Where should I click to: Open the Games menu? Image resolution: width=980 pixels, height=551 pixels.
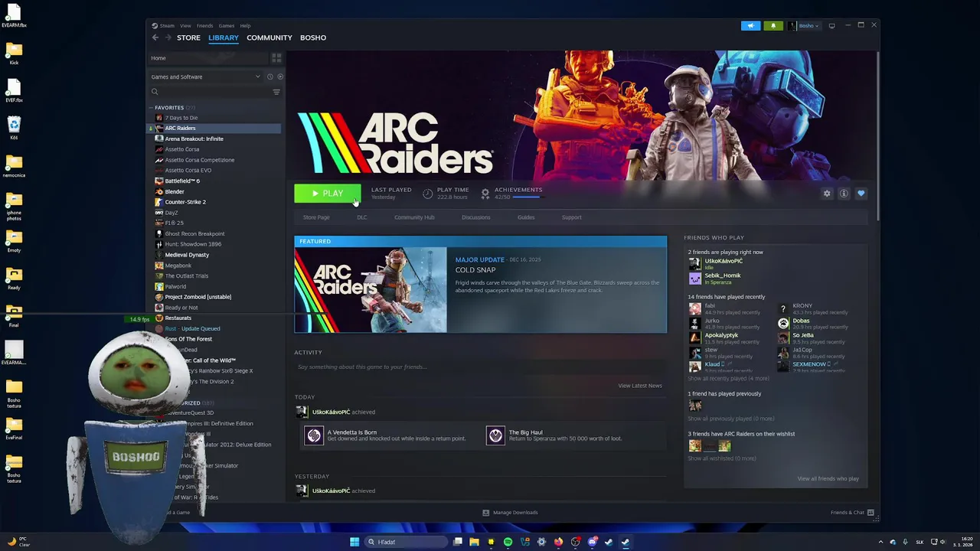(227, 25)
